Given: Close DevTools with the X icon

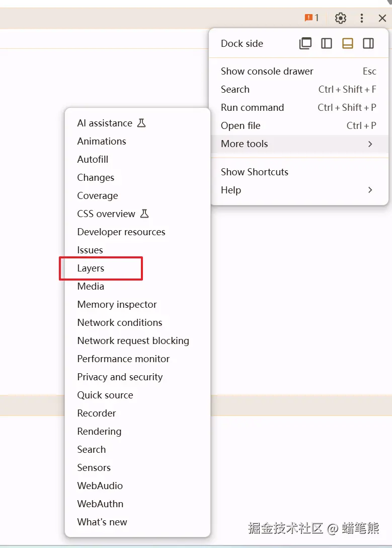Looking at the screenshot, I should click(382, 18).
